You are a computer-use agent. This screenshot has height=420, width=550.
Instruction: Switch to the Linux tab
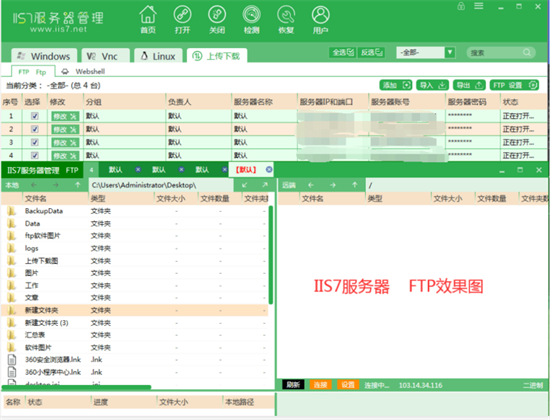(158, 56)
